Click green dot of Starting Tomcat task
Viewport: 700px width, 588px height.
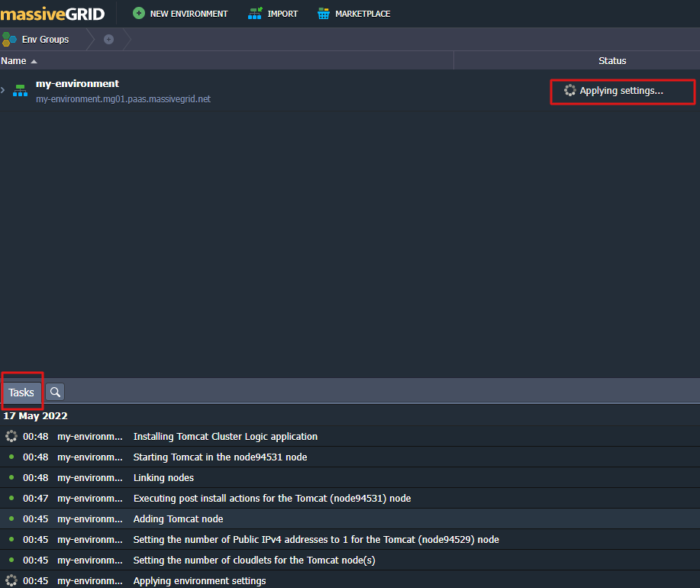click(x=11, y=457)
